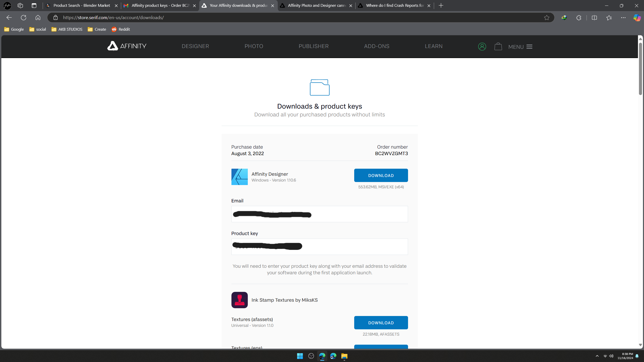Image resolution: width=644 pixels, height=362 pixels.
Task: Click the scrollbar down arrow
Action: coord(640,345)
